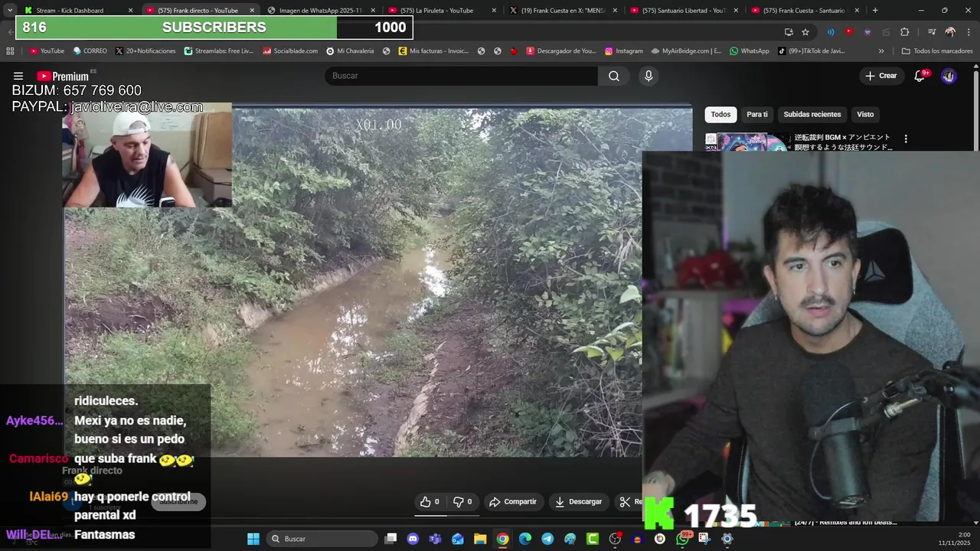Switch to Imagen de WhatsApp tab
This screenshot has height=551, width=980.
coord(320,11)
